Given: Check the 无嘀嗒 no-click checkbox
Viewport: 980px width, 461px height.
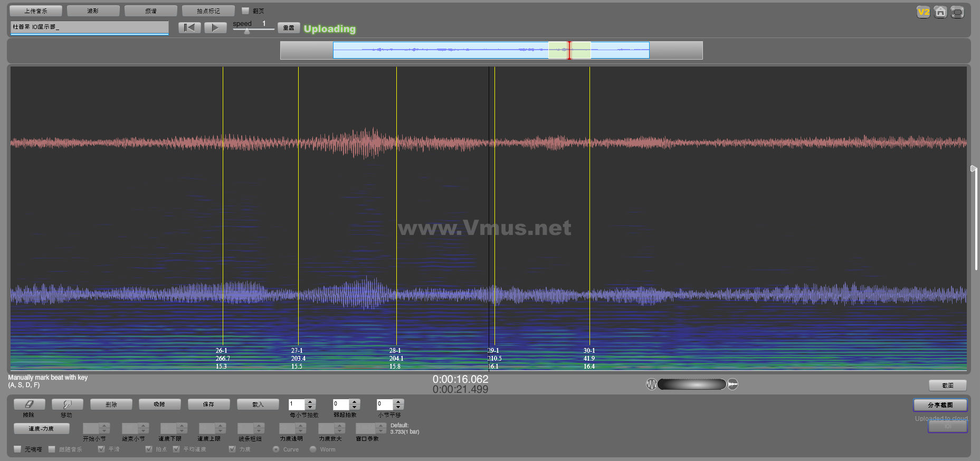Looking at the screenshot, I should tap(18, 449).
